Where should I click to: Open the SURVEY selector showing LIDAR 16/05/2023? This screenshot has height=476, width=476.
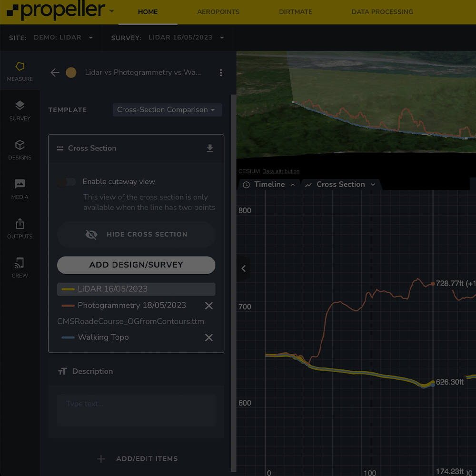pos(186,37)
